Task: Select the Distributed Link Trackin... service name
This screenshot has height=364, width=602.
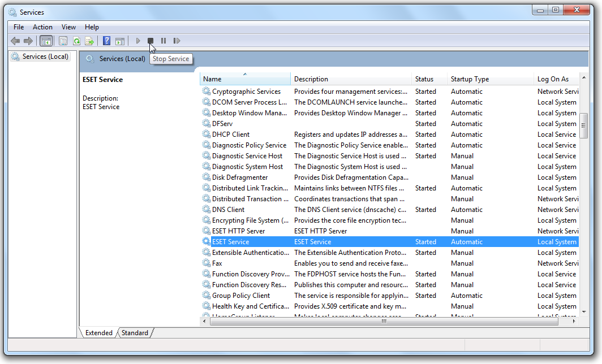Action: [x=250, y=188]
